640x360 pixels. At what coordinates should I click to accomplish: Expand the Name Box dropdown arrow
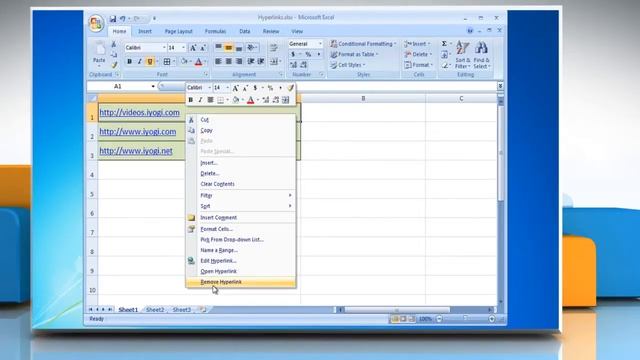pyautogui.click(x=153, y=87)
